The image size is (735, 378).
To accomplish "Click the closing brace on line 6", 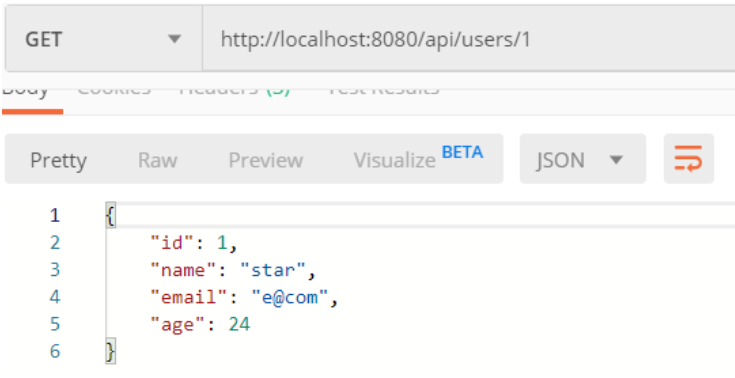I will pos(110,351).
